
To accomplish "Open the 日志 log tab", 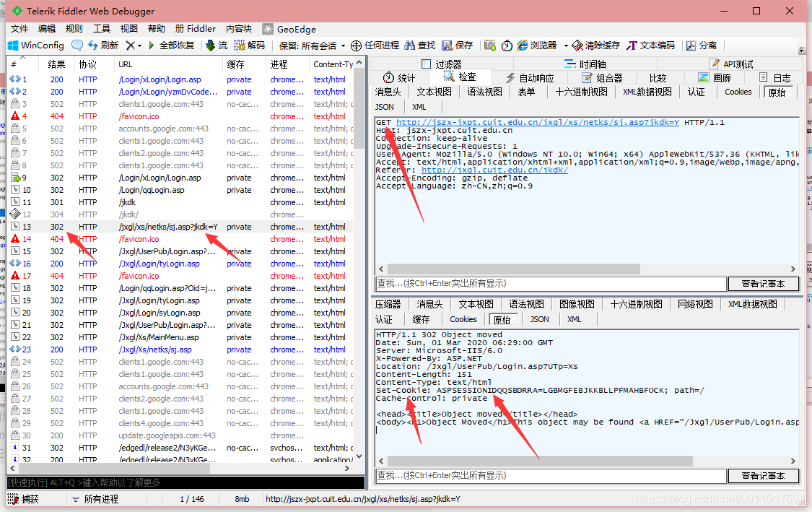I will click(774, 78).
